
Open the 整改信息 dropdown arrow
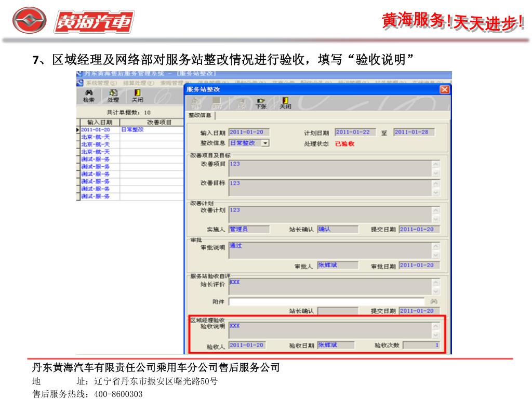click(265, 143)
